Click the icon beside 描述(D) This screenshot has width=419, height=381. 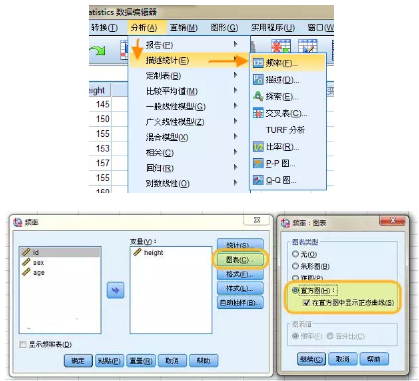(258, 79)
